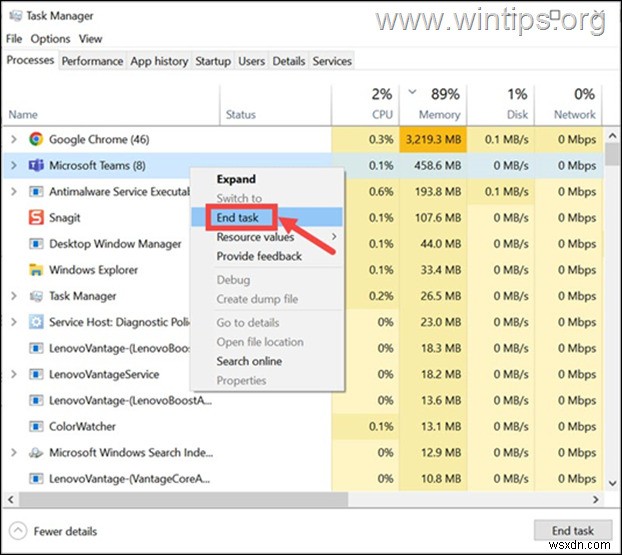622x555 pixels.
Task: Switch to the Performance tab
Action: tap(92, 61)
